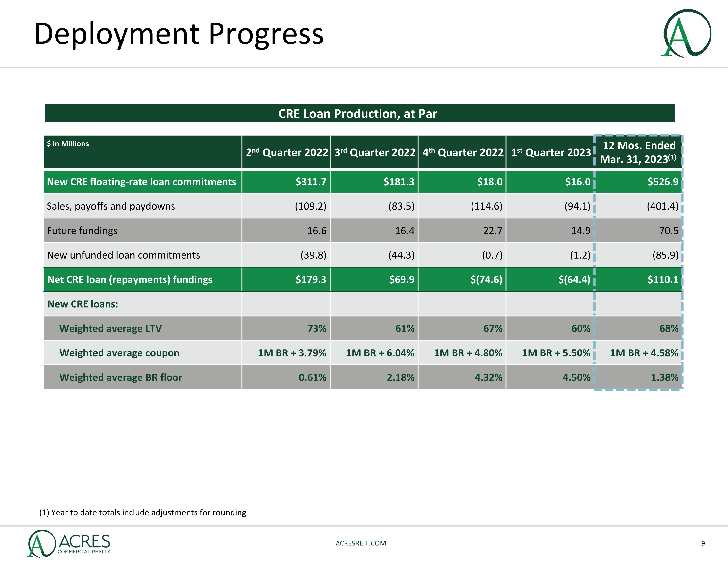The image size is (728, 562).
Task: Select the 1st Quarter 2023 column header
Action: 551,152
